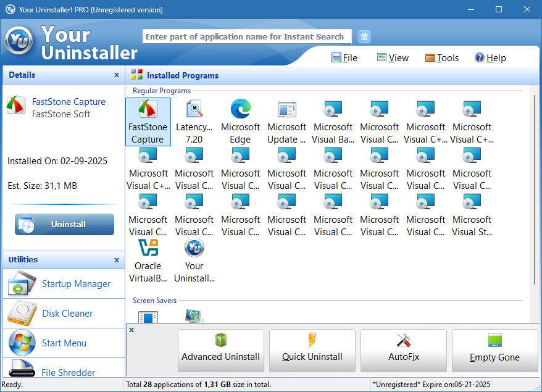Click the AutoFix button
542x392 pixels.
(x=403, y=351)
